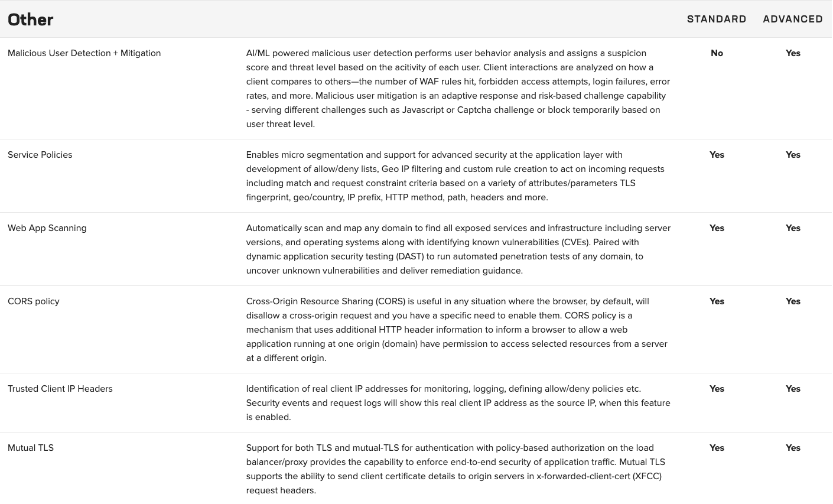Click the Service Policies feature name
Image resolution: width=833 pixels, height=504 pixels.
[x=40, y=155]
